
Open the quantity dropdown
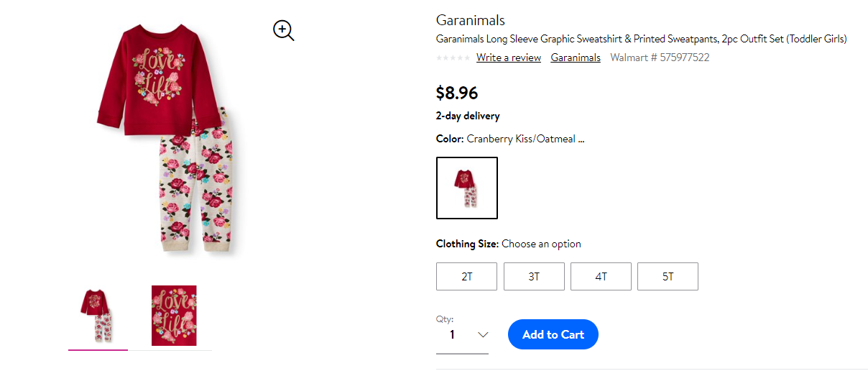click(462, 334)
